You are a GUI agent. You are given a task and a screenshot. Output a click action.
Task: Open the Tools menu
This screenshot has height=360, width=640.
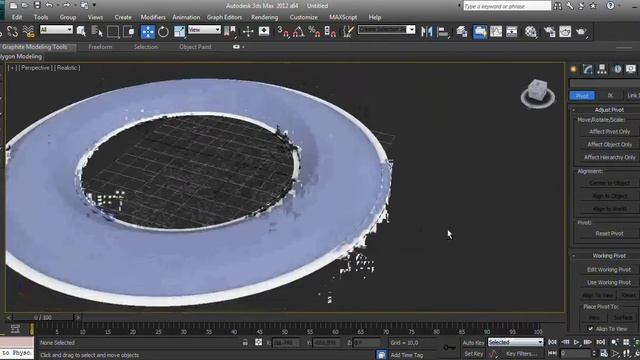point(41,17)
